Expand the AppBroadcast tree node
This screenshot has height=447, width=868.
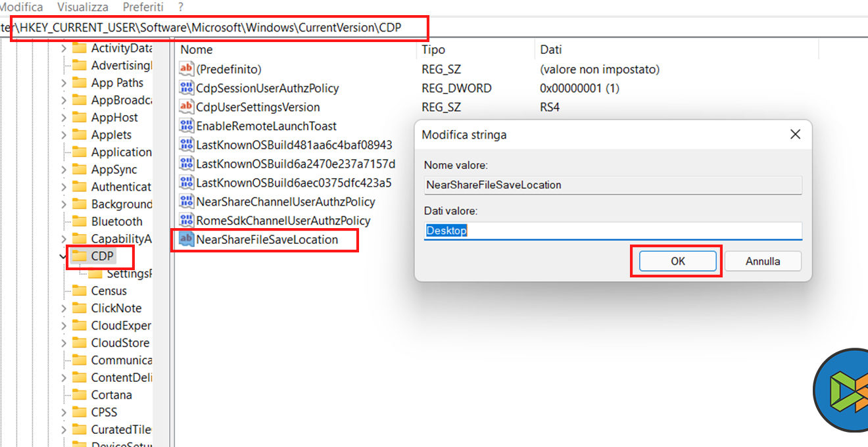pos(64,100)
